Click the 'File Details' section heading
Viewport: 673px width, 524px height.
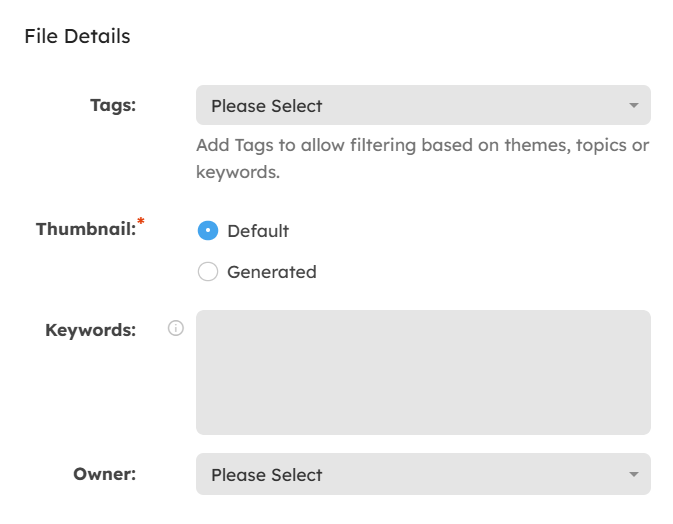pyautogui.click(x=77, y=37)
